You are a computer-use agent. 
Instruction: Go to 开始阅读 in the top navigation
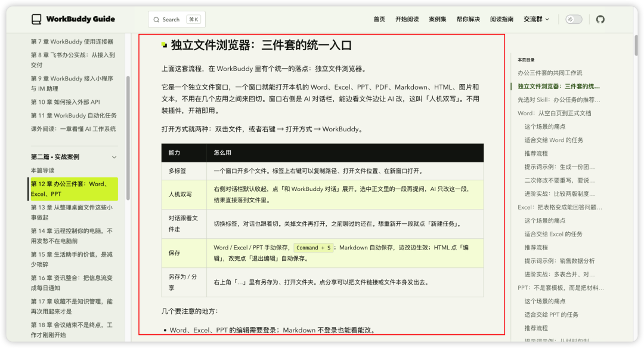pyautogui.click(x=407, y=19)
